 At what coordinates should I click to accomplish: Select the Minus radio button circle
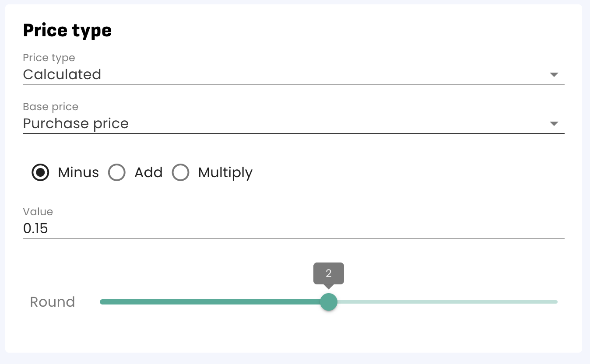point(40,172)
